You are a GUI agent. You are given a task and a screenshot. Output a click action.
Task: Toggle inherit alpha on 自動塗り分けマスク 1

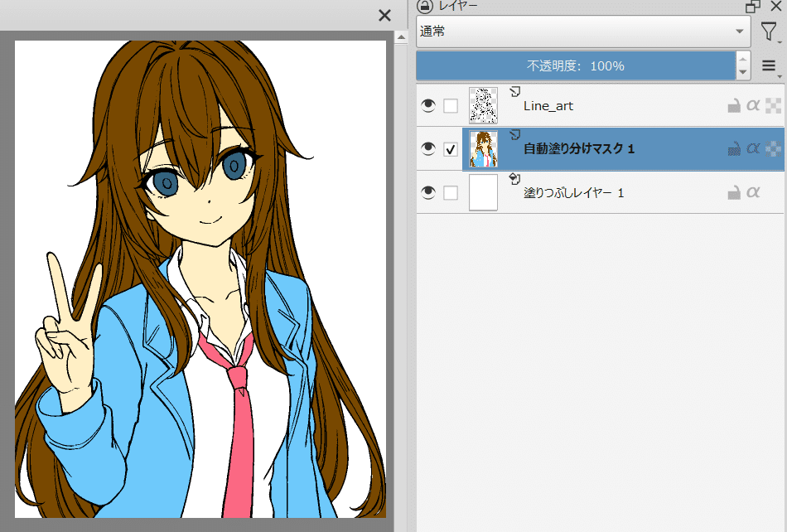tap(774, 148)
